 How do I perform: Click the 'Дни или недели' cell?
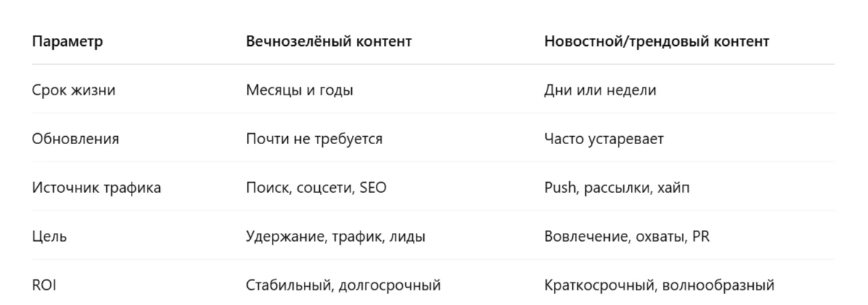(600, 90)
